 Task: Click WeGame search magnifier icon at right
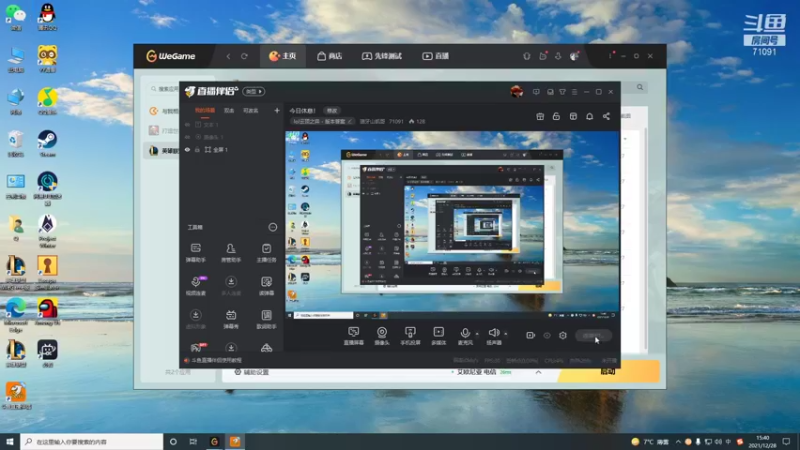(640, 87)
